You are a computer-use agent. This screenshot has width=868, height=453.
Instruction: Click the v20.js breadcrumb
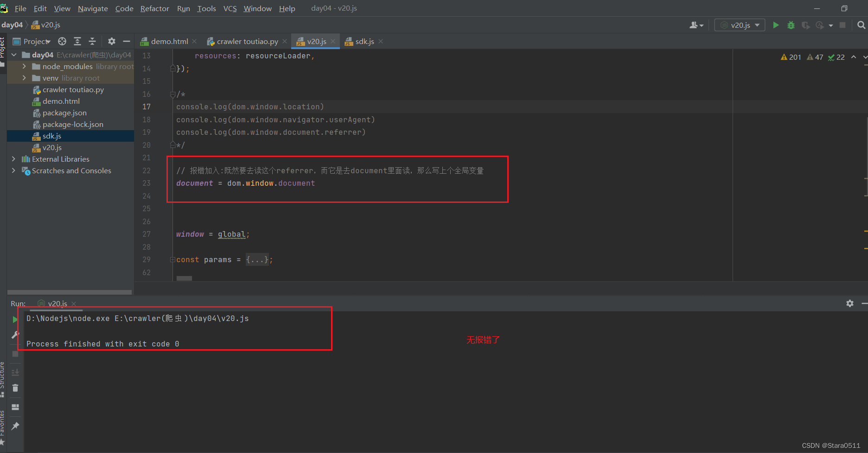[x=46, y=25]
